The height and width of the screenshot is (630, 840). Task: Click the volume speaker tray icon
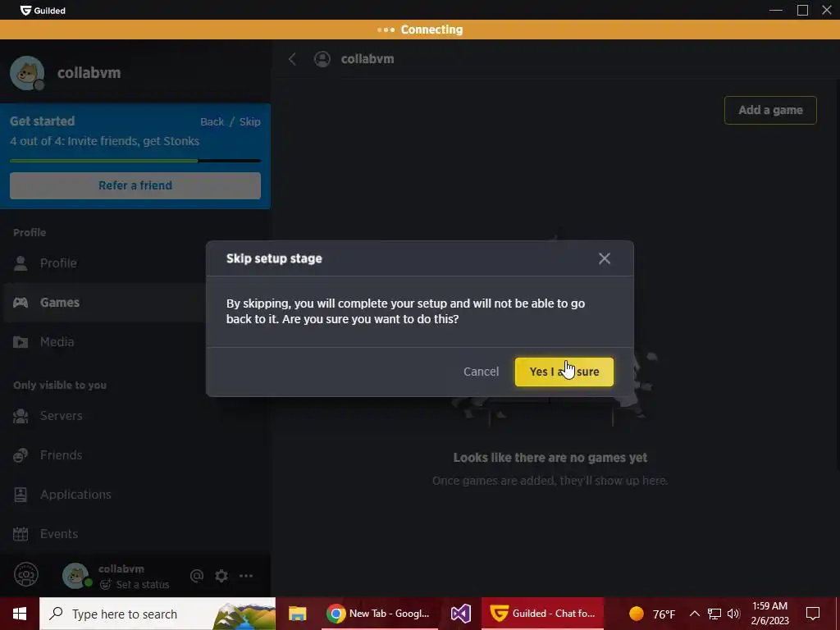tap(733, 614)
